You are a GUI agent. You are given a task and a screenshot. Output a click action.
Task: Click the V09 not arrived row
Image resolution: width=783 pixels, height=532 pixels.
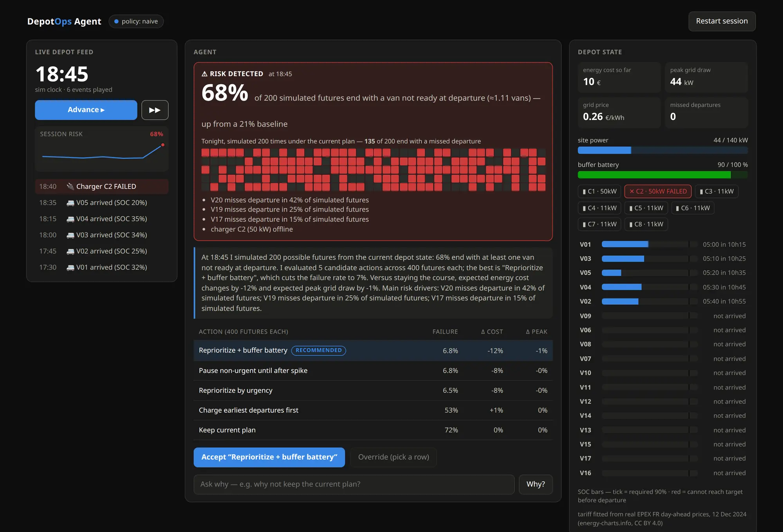click(x=662, y=316)
